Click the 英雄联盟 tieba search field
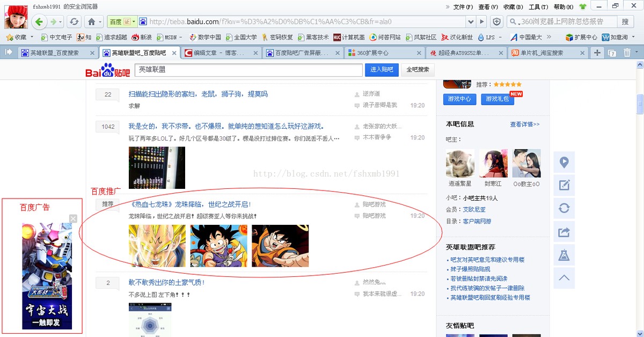The height and width of the screenshot is (337, 644). coord(248,70)
